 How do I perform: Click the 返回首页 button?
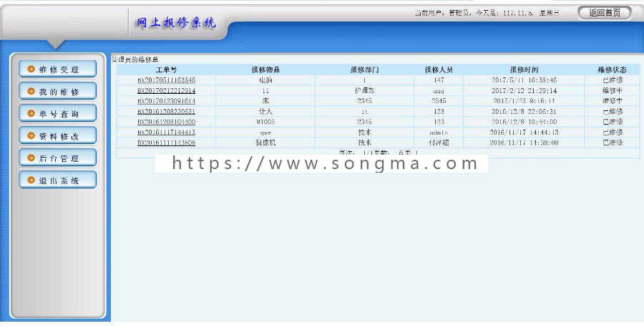click(604, 13)
